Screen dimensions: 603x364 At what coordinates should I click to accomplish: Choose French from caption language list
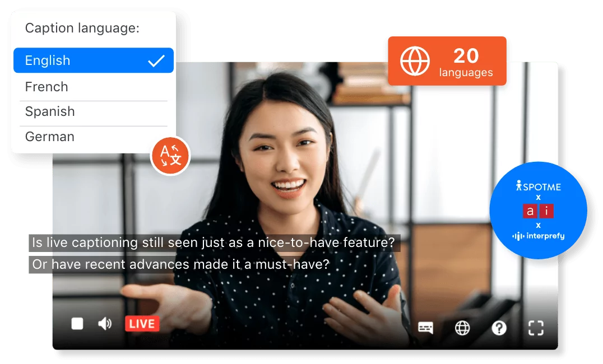click(x=47, y=87)
